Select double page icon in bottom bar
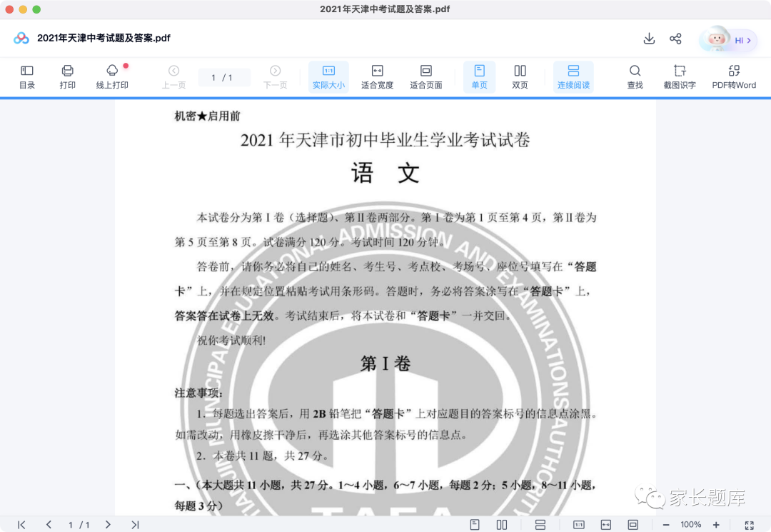This screenshot has width=771, height=532. (502, 525)
